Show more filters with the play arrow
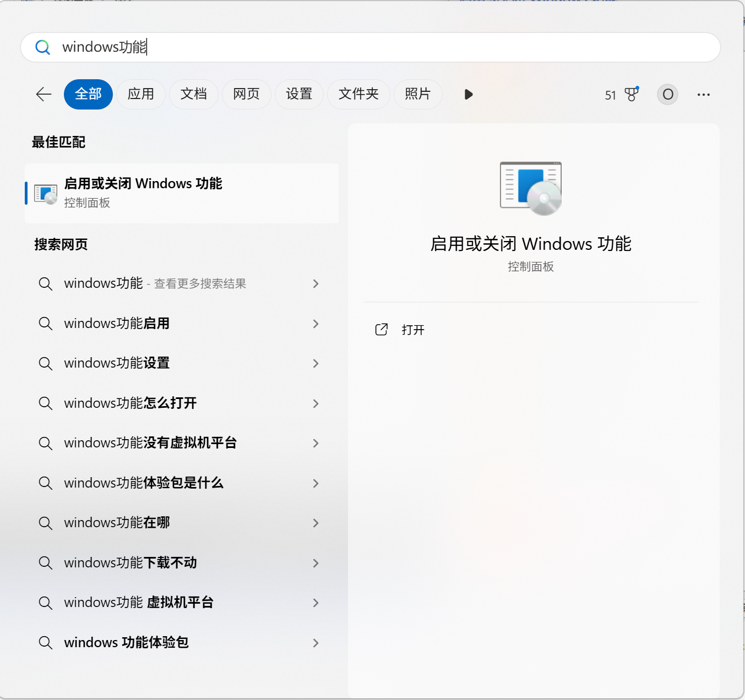 coord(469,95)
